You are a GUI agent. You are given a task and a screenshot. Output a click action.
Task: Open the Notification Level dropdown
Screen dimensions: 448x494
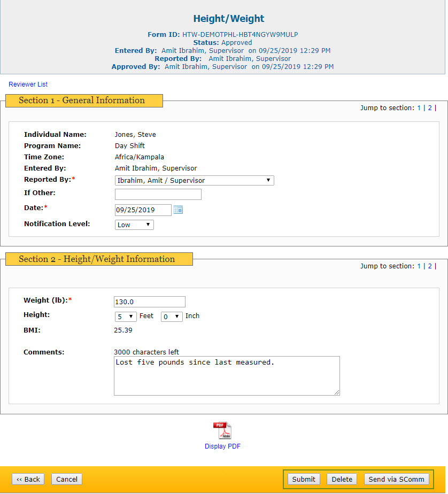[134, 225]
